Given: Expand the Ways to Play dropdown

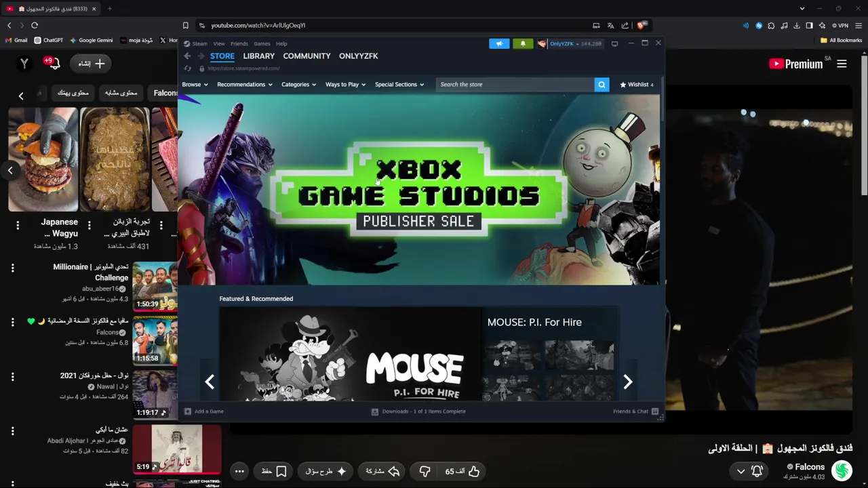Looking at the screenshot, I should [x=345, y=85].
